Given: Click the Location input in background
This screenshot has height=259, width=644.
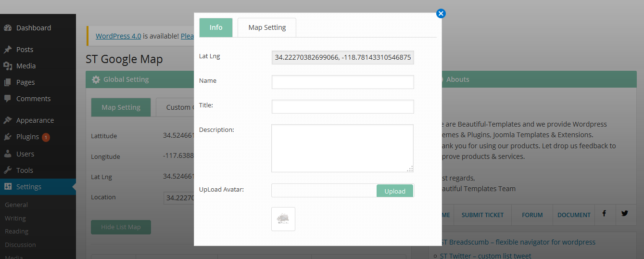Looking at the screenshot, I should pos(179,198).
